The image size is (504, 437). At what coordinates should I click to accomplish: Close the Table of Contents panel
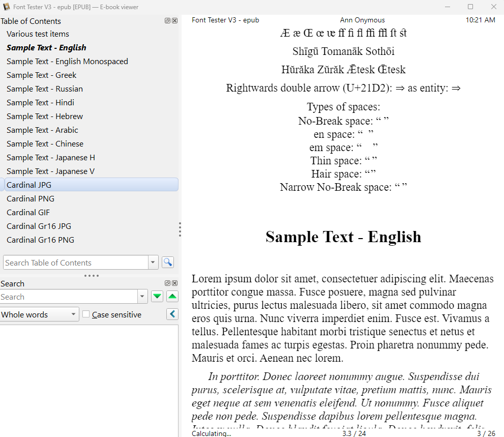click(174, 20)
